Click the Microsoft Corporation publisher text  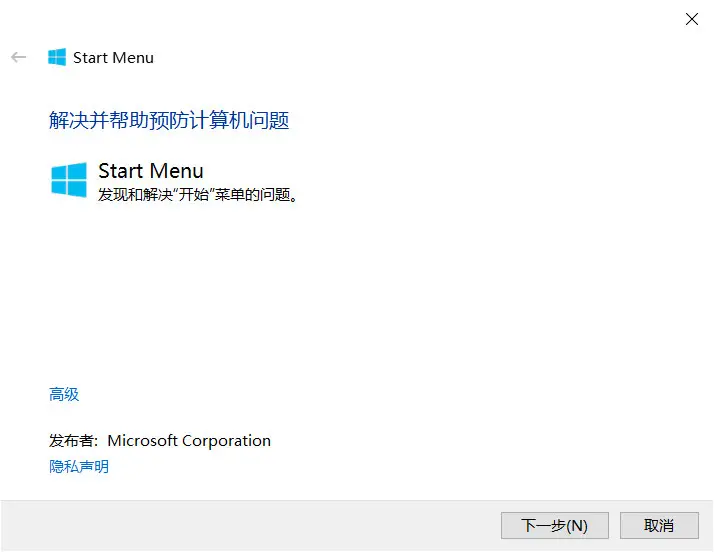(x=189, y=441)
